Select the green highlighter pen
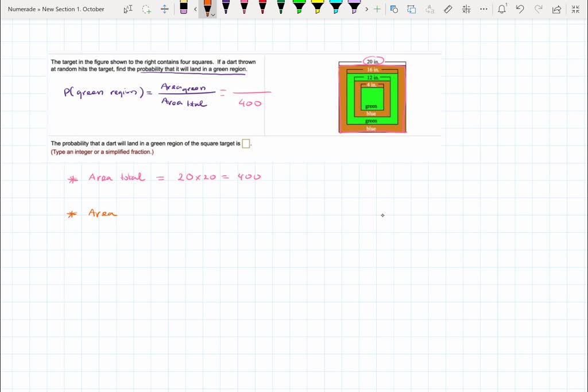The image size is (588, 392). pyautogui.click(x=299, y=9)
